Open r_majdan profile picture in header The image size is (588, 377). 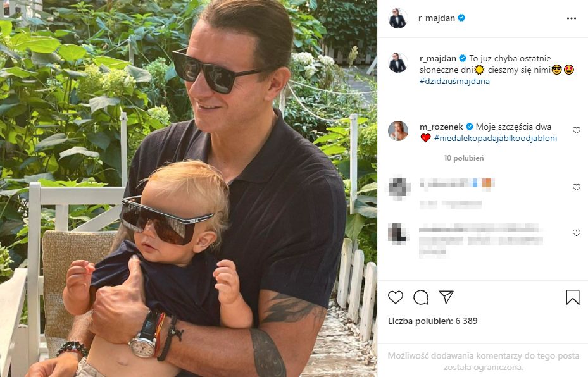[397, 18]
